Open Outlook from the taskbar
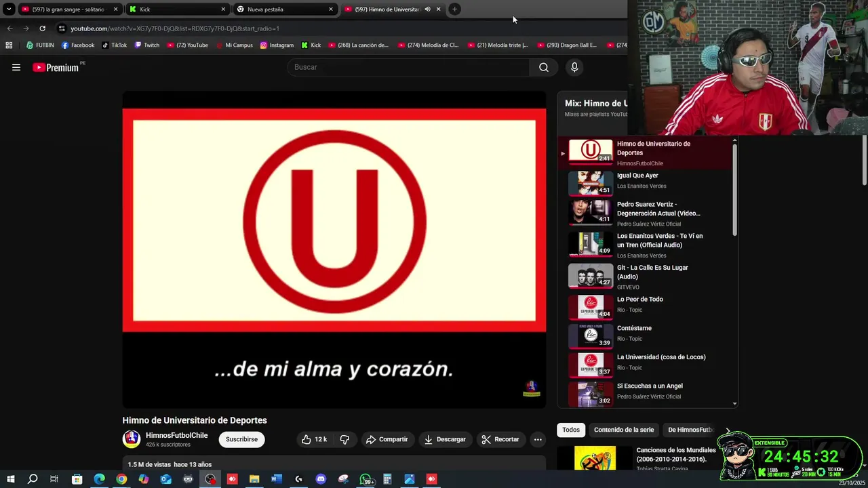 coord(166,479)
